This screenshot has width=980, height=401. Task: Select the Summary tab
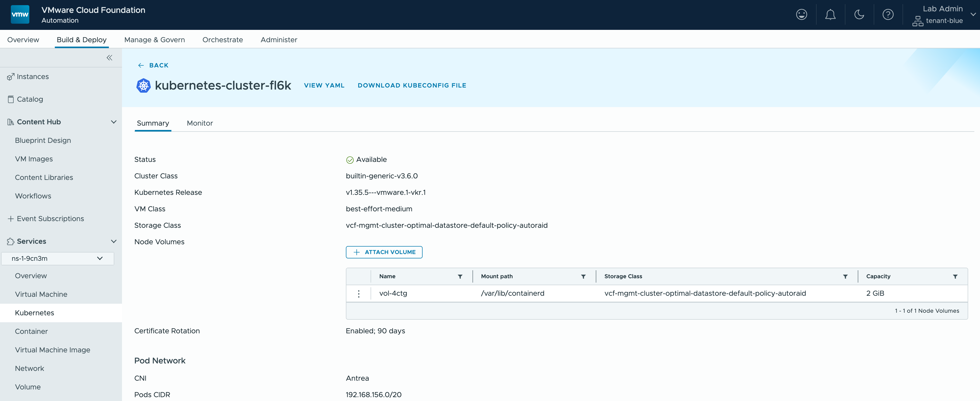pyautogui.click(x=153, y=123)
